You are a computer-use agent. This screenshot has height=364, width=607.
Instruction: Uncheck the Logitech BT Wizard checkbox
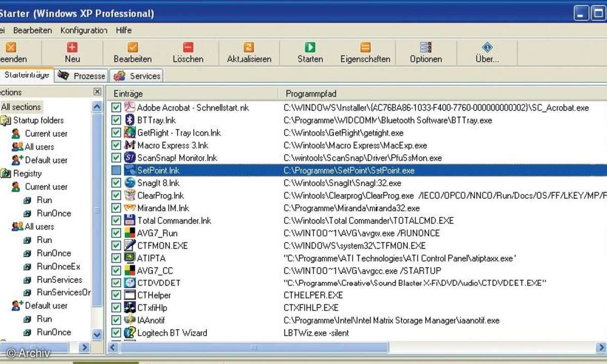point(116,333)
